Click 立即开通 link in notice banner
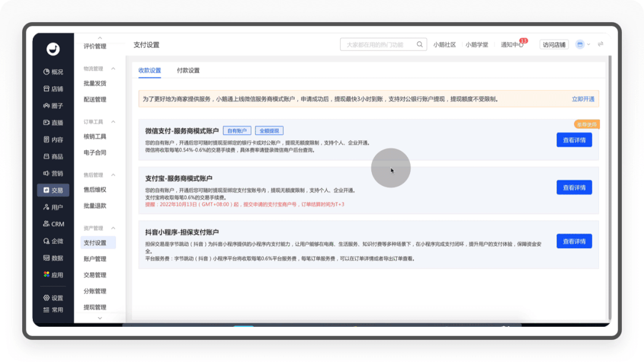 click(583, 99)
